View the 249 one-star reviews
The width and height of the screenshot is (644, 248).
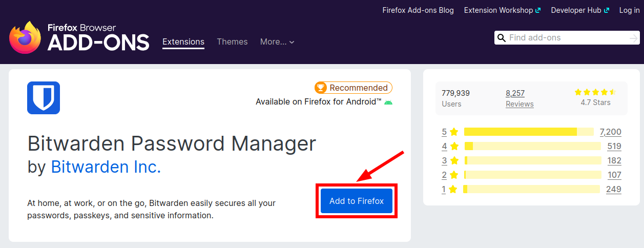point(613,189)
